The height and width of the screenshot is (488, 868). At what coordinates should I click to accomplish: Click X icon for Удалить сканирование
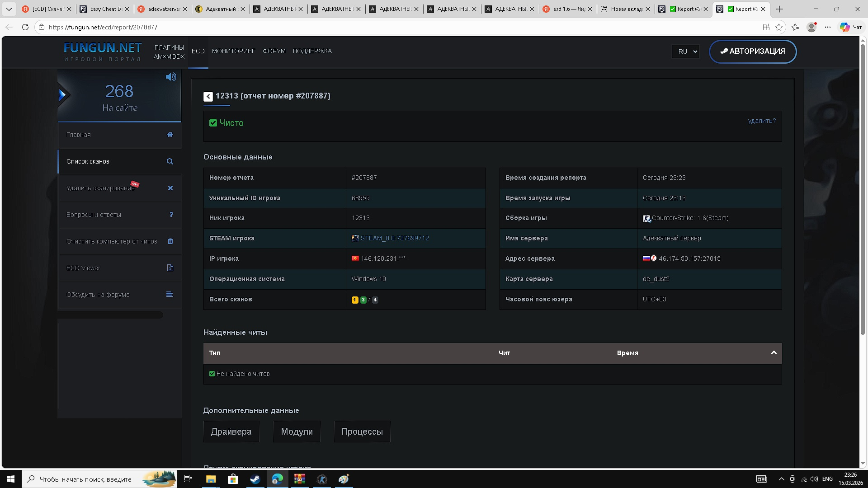click(x=170, y=188)
